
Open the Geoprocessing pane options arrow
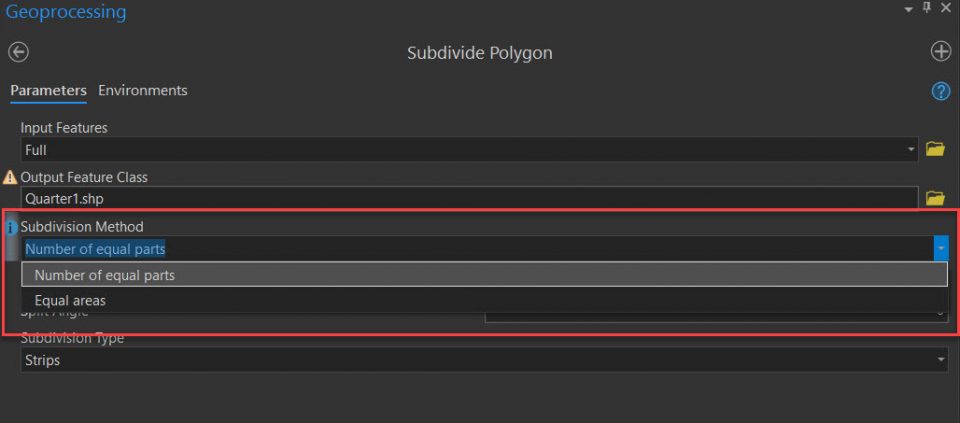[909, 9]
